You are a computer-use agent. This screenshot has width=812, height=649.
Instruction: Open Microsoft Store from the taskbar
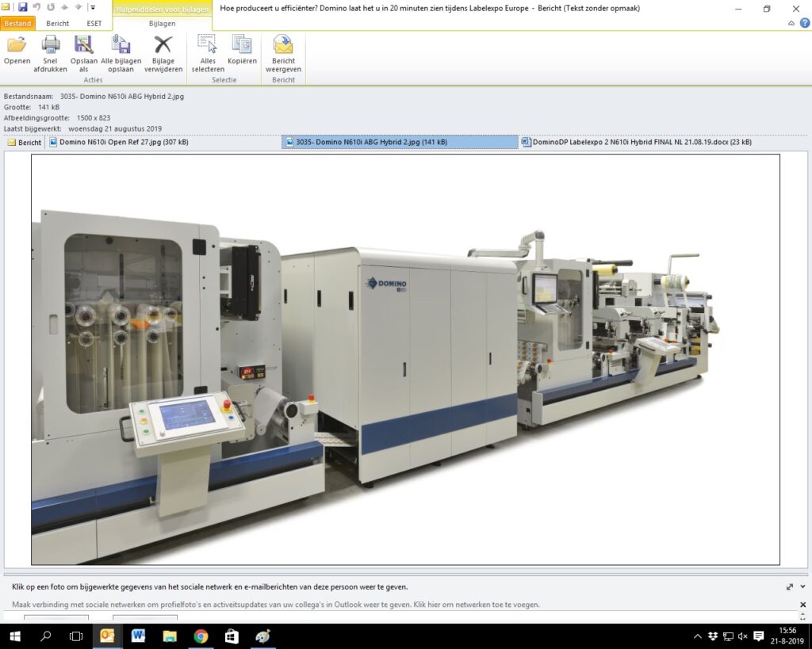tap(232, 636)
